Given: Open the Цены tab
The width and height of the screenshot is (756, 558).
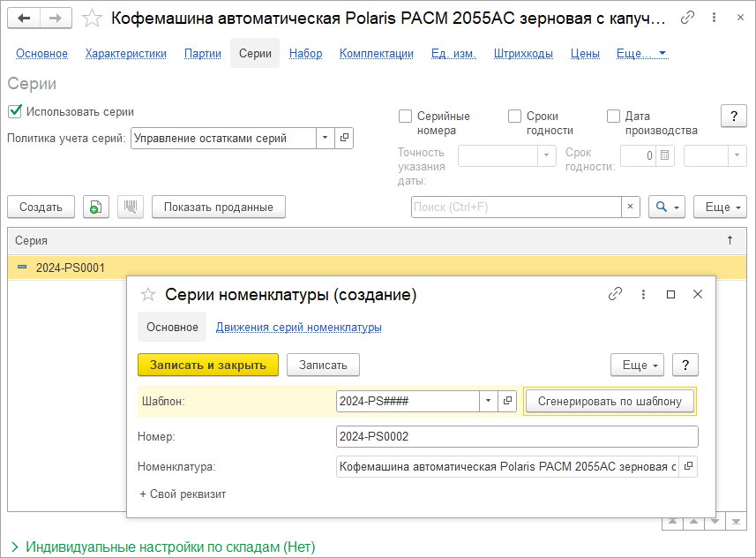Looking at the screenshot, I should tap(585, 54).
